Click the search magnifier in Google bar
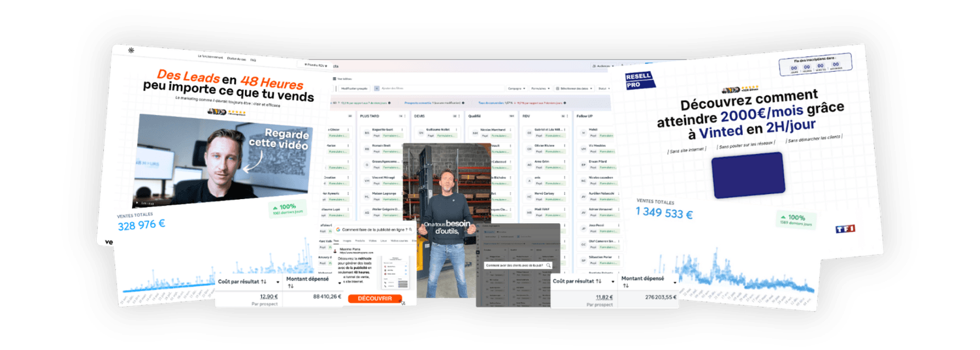 (x=411, y=230)
